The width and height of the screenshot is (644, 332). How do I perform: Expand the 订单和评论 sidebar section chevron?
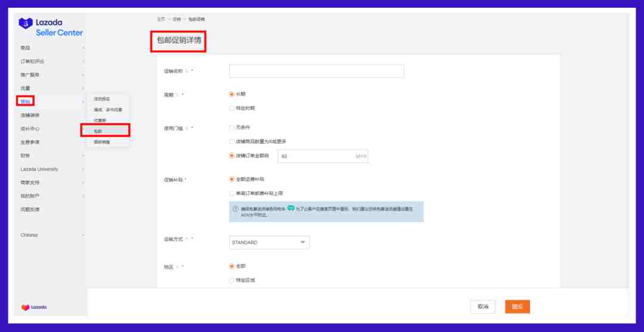[x=83, y=61]
